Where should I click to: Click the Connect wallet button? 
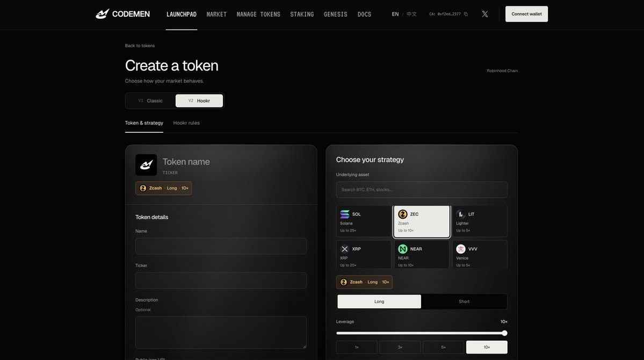526,14
